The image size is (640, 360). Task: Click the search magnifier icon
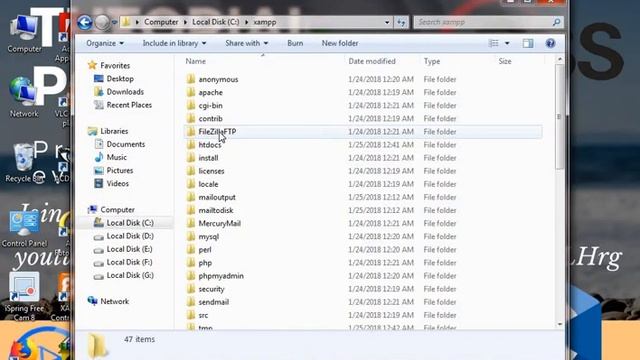point(556,22)
